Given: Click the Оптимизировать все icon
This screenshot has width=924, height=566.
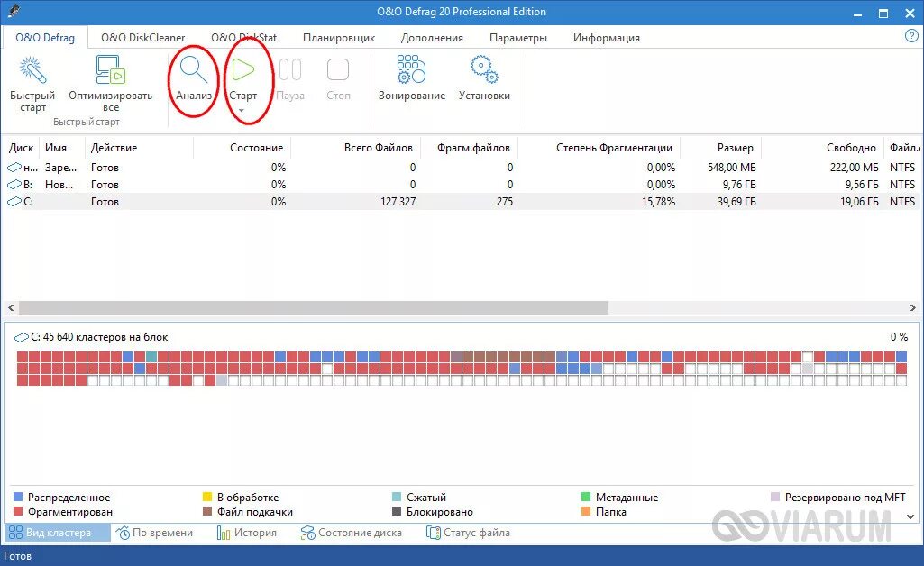Looking at the screenshot, I should coord(110,70).
